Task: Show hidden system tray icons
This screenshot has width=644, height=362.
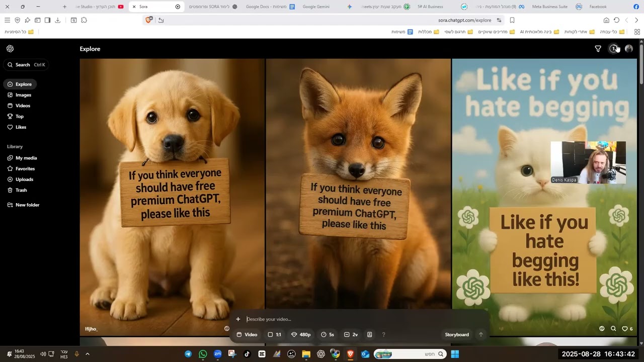Action: tap(87, 354)
